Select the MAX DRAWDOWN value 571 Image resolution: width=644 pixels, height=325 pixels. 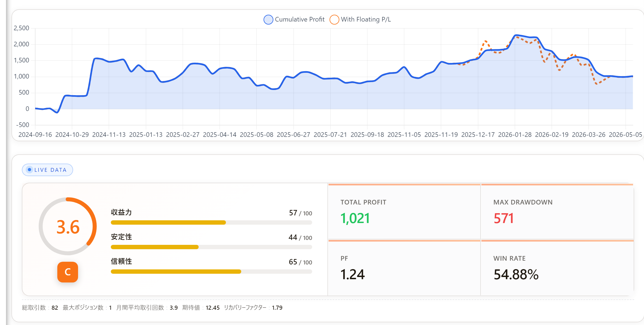tap(503, 218)
